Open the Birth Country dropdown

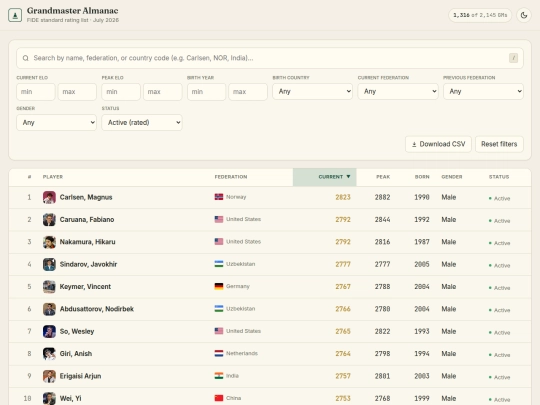[x=312, y=91]
